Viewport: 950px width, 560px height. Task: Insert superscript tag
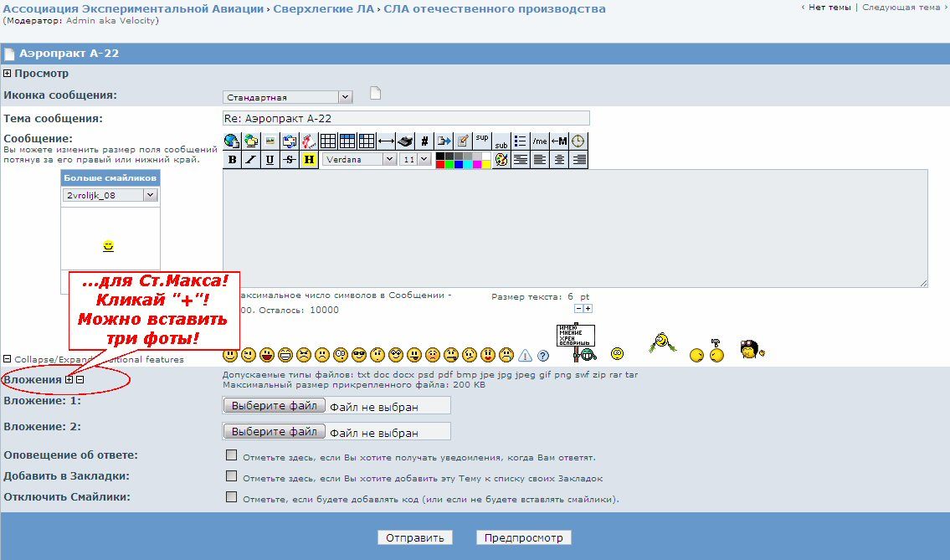pyautogui.click(x=482, y=139)
